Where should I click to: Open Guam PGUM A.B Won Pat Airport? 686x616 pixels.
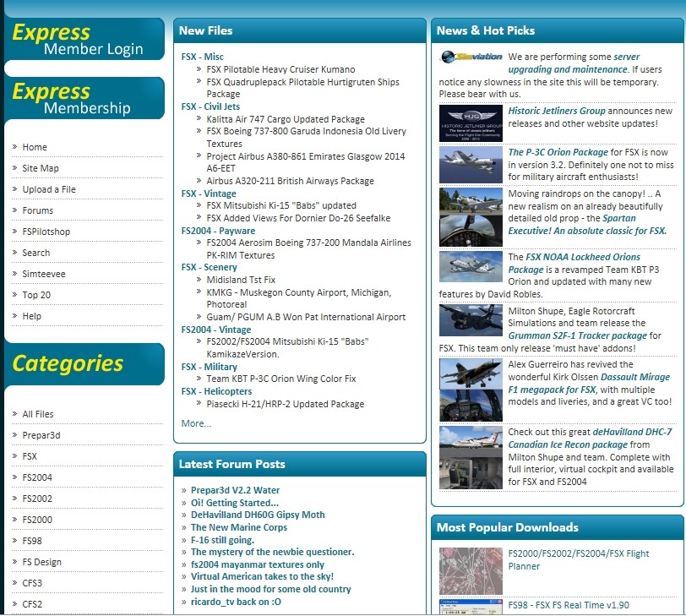306,317
